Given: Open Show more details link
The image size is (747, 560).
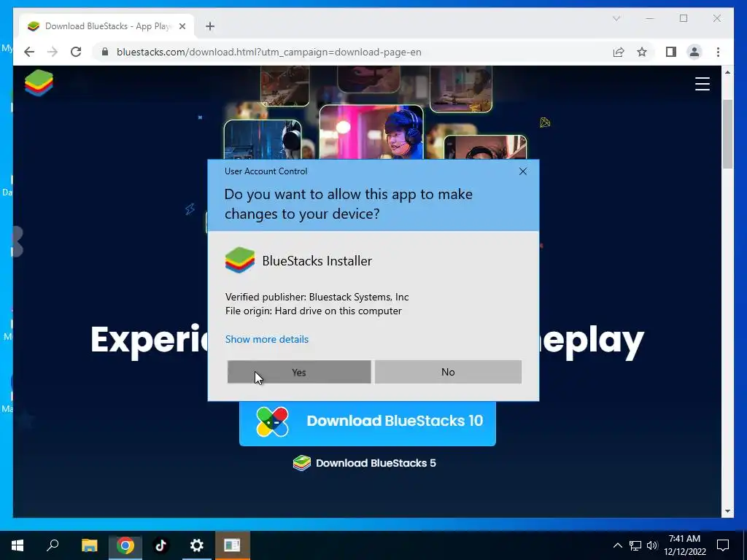Looking at the screenshot, I should (267, 339).
